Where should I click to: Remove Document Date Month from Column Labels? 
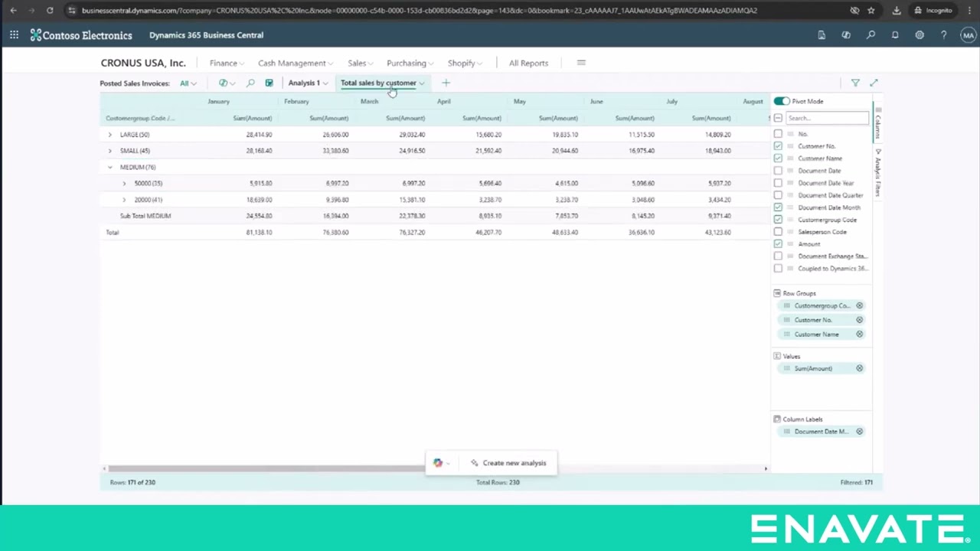pyautogui.click(x=859, y=432)
